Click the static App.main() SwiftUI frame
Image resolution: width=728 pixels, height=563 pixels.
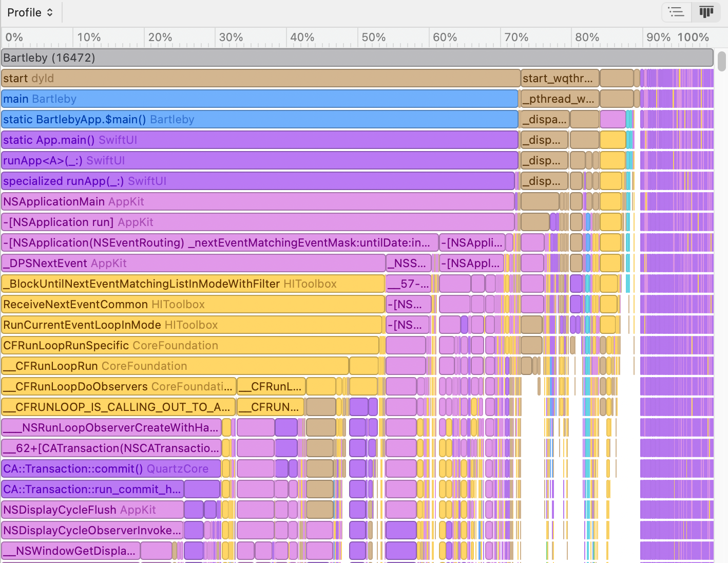tap(259, 140)
